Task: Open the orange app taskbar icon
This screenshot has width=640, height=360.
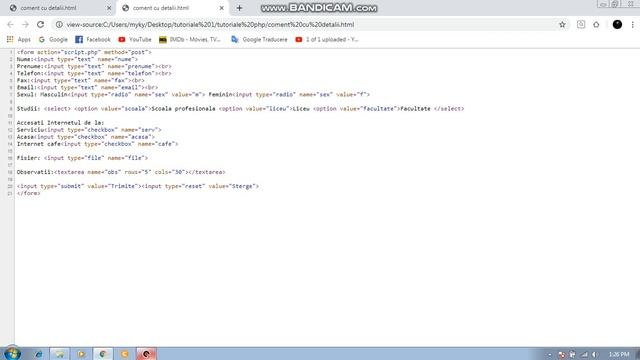Action: (124, 354)
